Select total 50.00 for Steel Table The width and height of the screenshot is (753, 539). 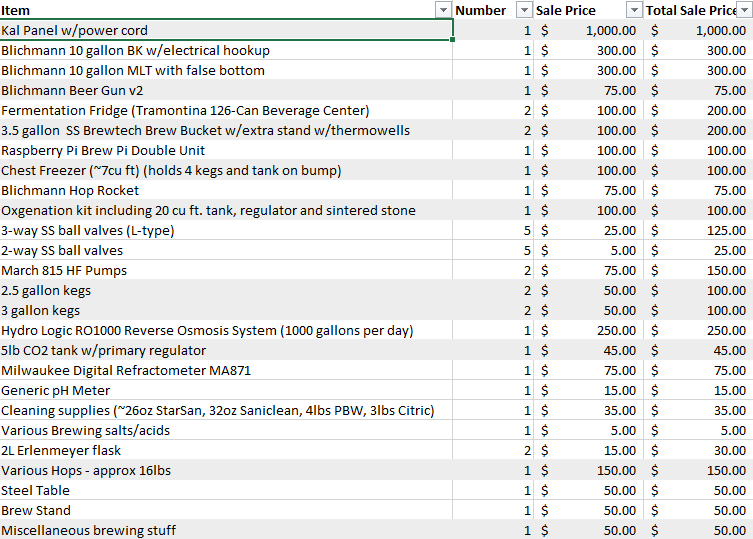tap(698, 490)
